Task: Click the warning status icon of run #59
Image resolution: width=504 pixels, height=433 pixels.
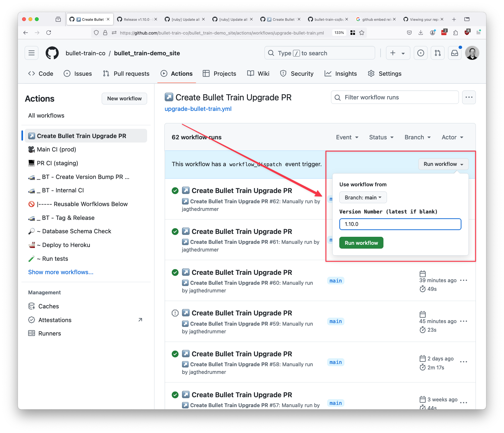Action: [175, 313]
